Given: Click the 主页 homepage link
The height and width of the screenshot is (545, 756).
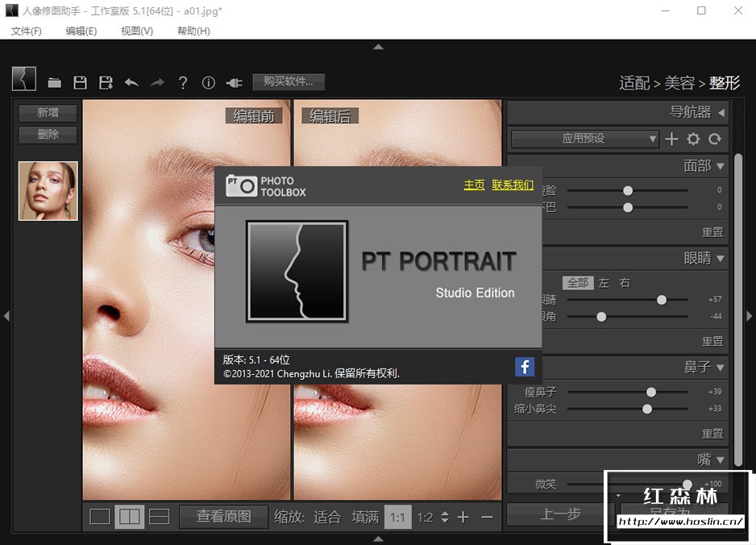Looking at the screenshot, I should click(x=474, y=185).
